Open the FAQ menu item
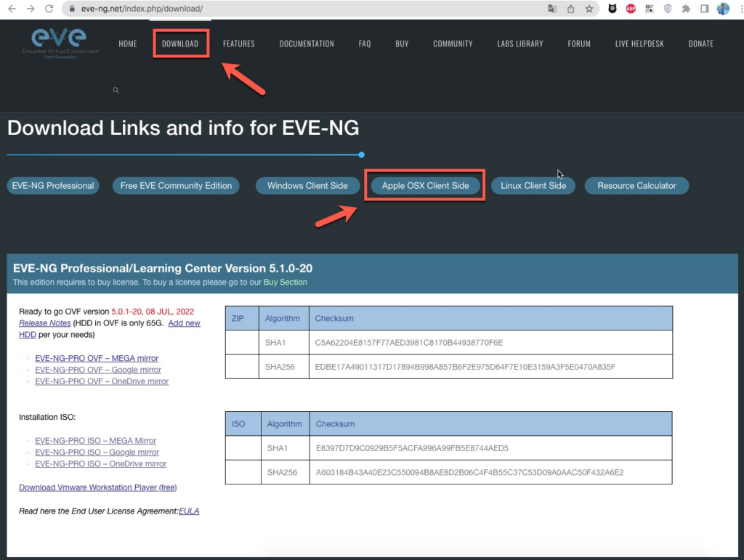The width and height of the screenshot is (744, 560). pyautogui.click(x=365, y=44)
